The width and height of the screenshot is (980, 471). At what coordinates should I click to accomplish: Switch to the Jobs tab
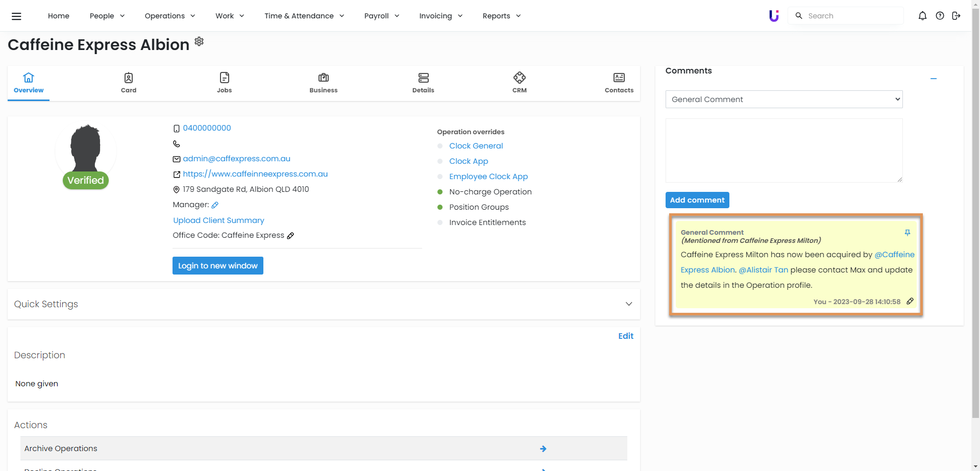click(224, 83)
